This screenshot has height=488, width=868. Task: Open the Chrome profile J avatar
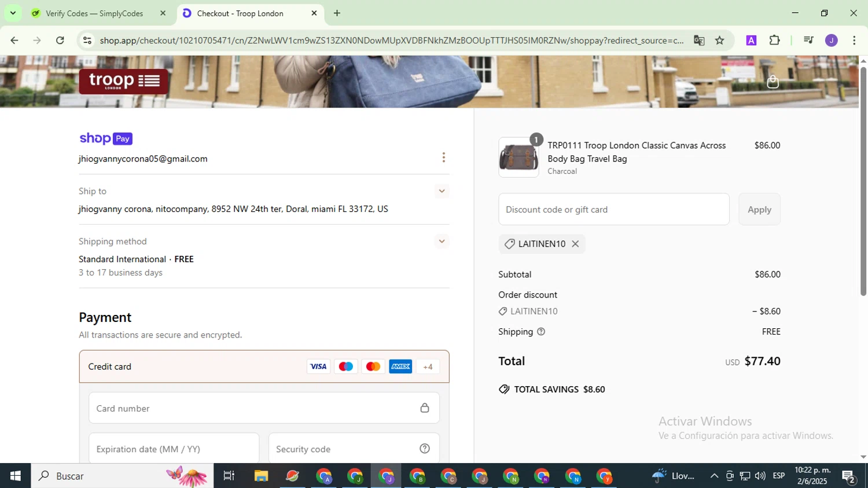pos(831,40)
